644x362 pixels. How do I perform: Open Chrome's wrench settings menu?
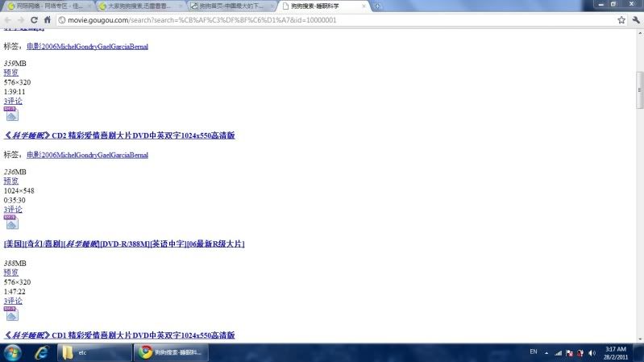click(634, 20)
